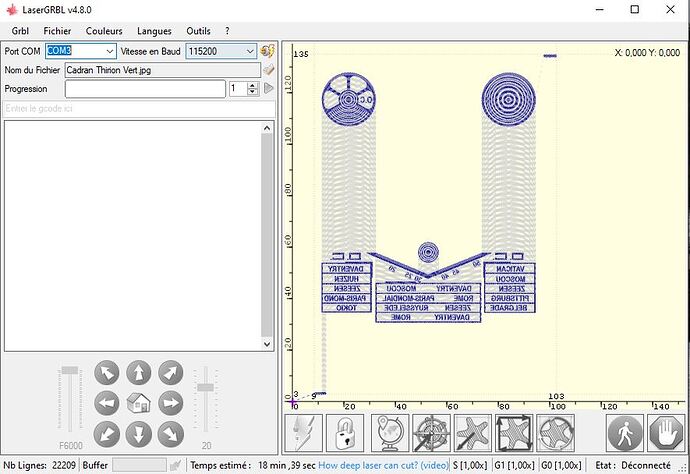The height and width of the screenshot is (474, 690).
Task: Click the Buffer progress bar
Action: point(139,465)
